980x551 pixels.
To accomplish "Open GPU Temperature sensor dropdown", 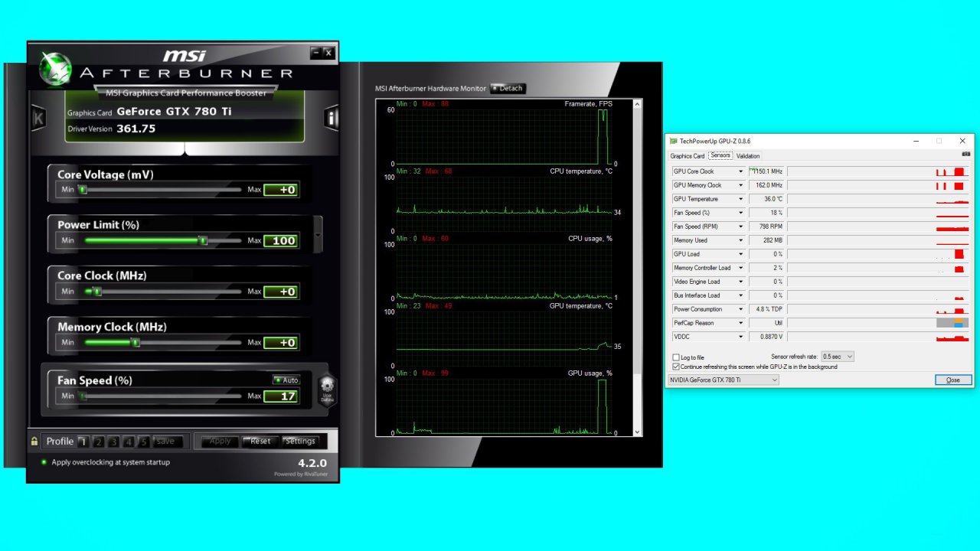I will (740, 199).
